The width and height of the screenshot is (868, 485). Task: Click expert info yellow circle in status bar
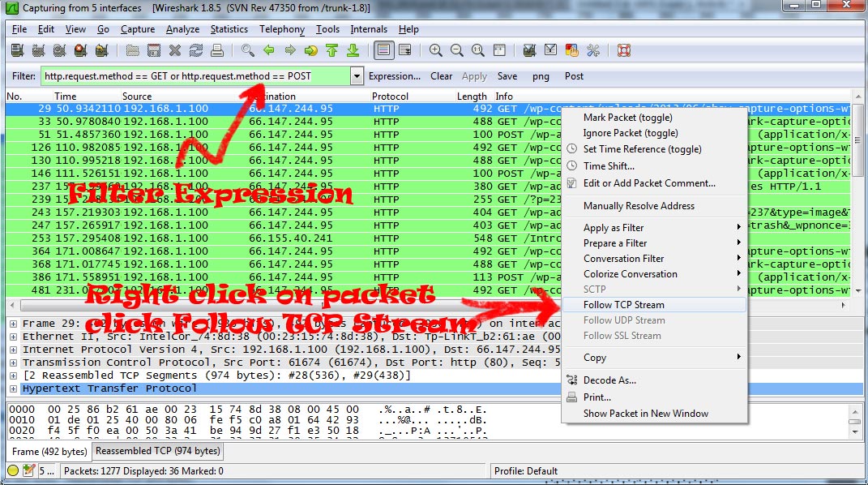[x=13, y=471]
